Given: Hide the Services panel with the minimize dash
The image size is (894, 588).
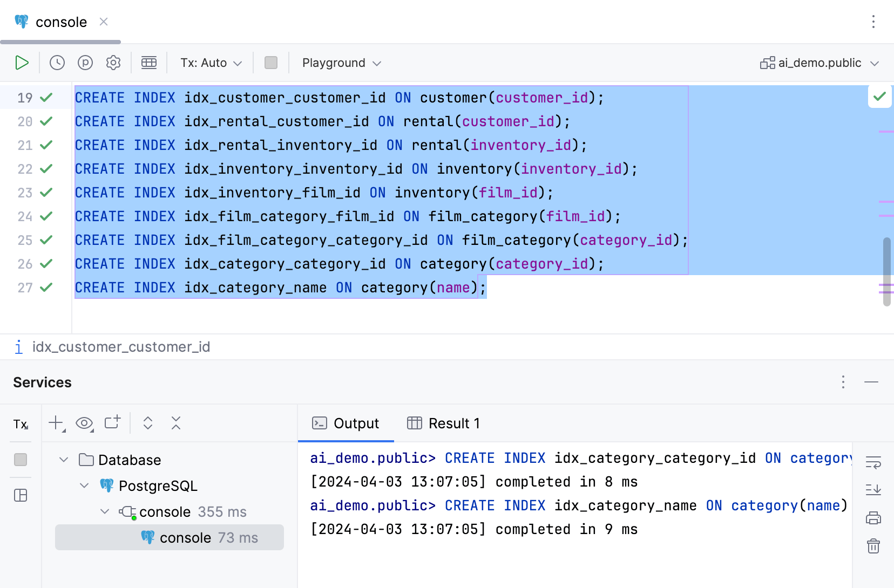Looking at the screenshot, I should pyautogui.click(x=871, y=382).
